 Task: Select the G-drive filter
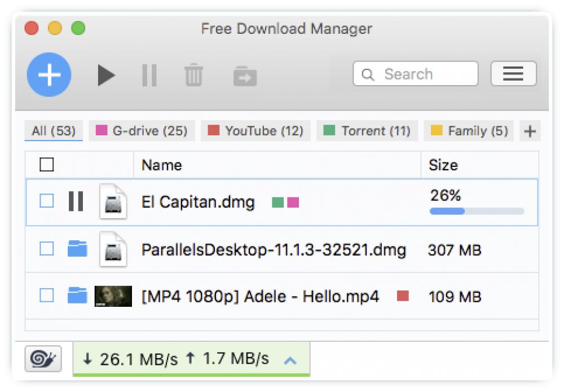[142, 130]
